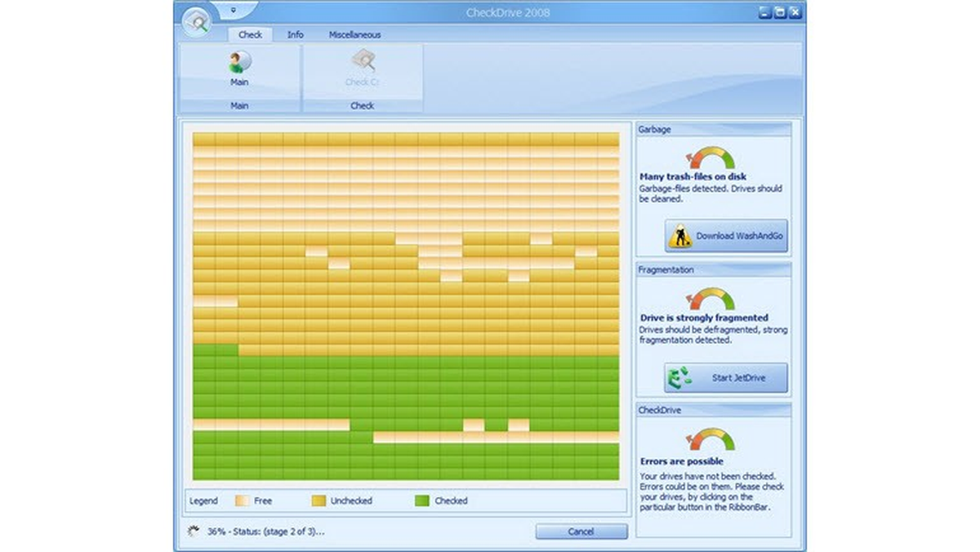Click the Checked green legend swatch
The height and width of the screenshot is (552, 980).
pyautogui.click(x=422, y=501)
